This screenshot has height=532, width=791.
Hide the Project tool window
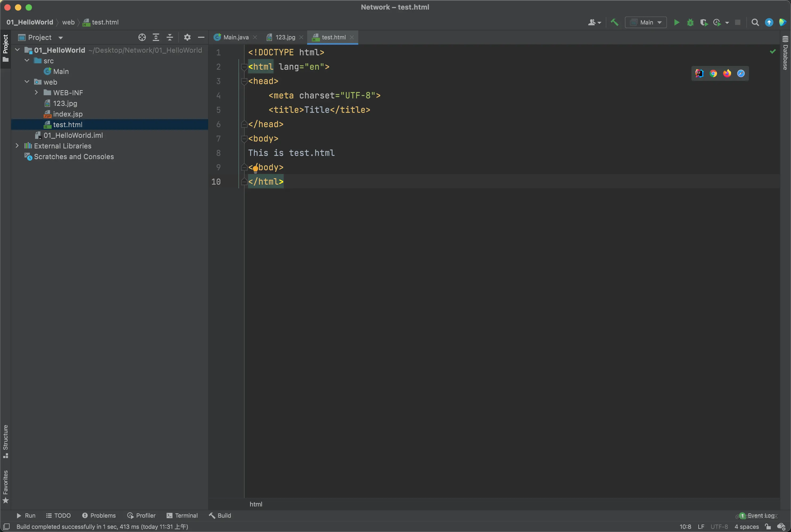(201, 37)
